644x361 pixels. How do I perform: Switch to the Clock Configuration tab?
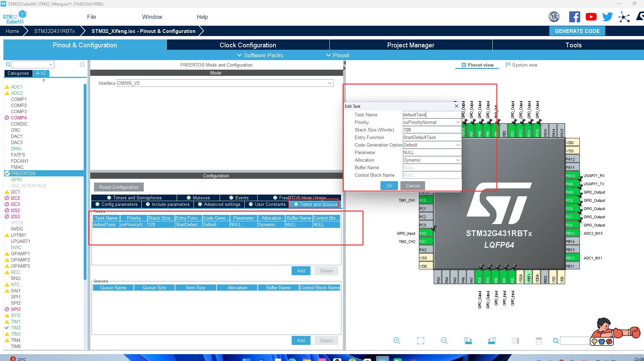click(248, 45)
